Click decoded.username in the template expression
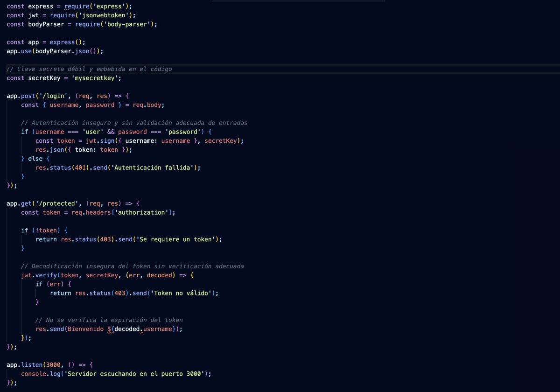Viewport: 560px width, 392px height. (x=143, y=329)
